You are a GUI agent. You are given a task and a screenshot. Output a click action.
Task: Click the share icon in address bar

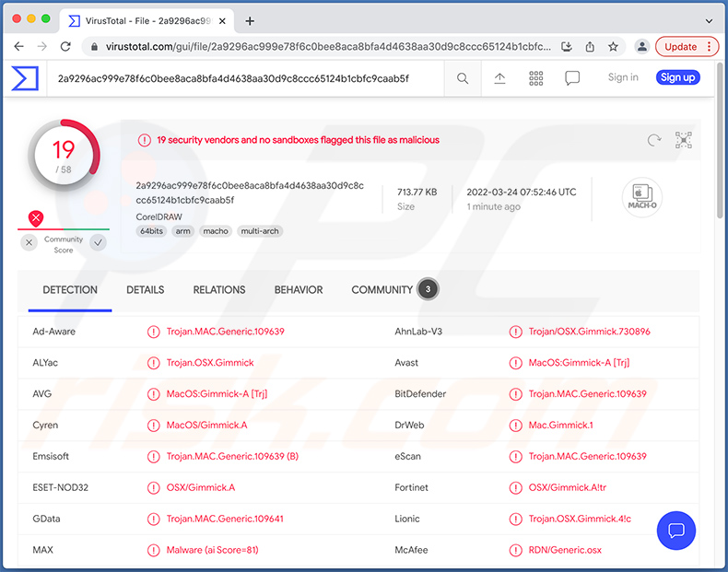[590, 46]
